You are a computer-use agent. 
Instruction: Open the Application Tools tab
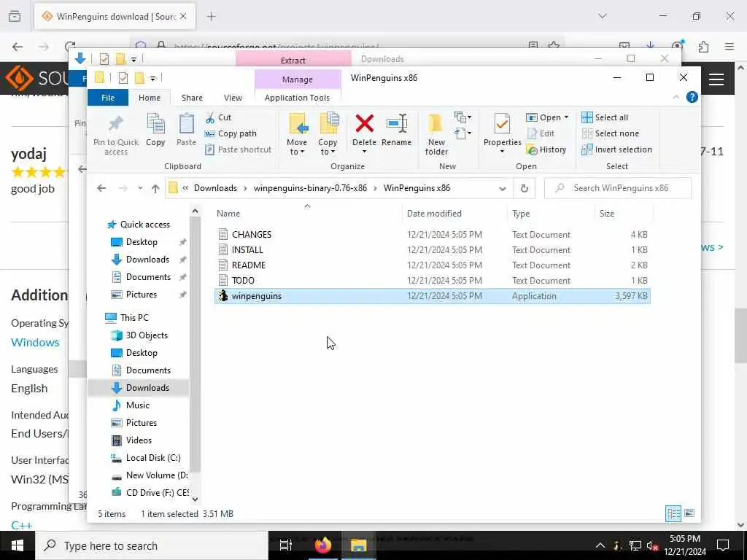point(298,98)
